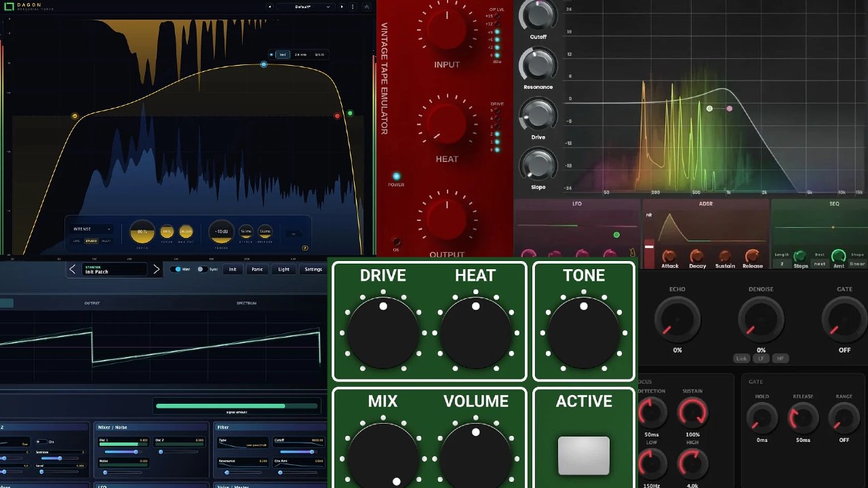Switch to the OUTPUT view tab
This screenshot has width=868, height=488.
(92, 303)
